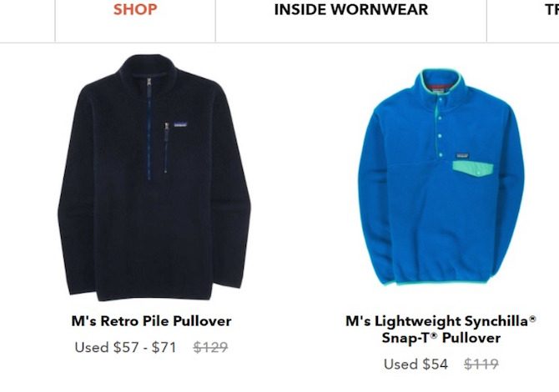
Task: Click the snap button placket on blue pullover
Action: click(441, 128)
